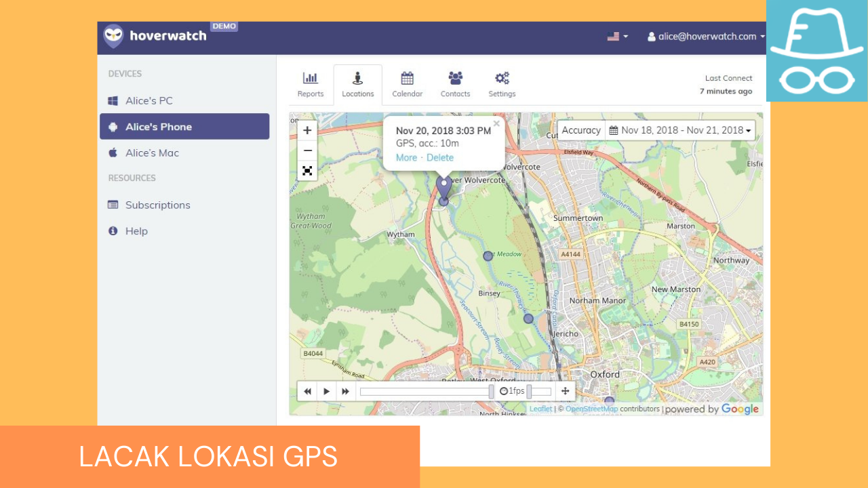Zoom out on the map
The height and width of the screenshot is (488, 868).
(x=307, y=150)
